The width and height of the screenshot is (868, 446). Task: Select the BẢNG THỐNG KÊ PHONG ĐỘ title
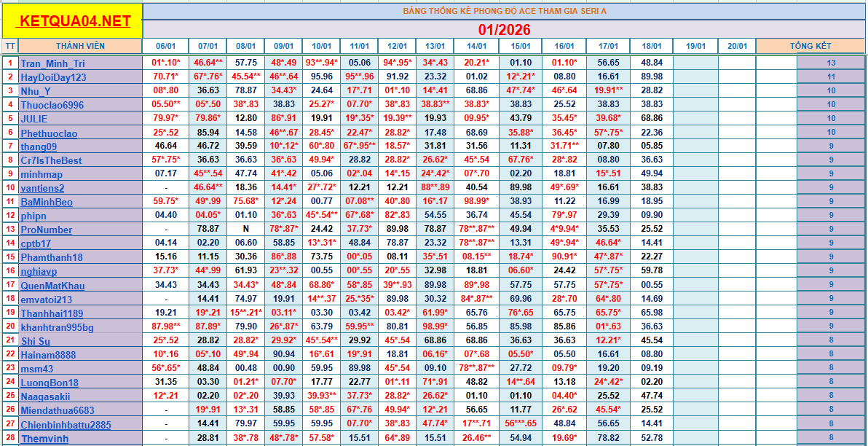point(505,11)
